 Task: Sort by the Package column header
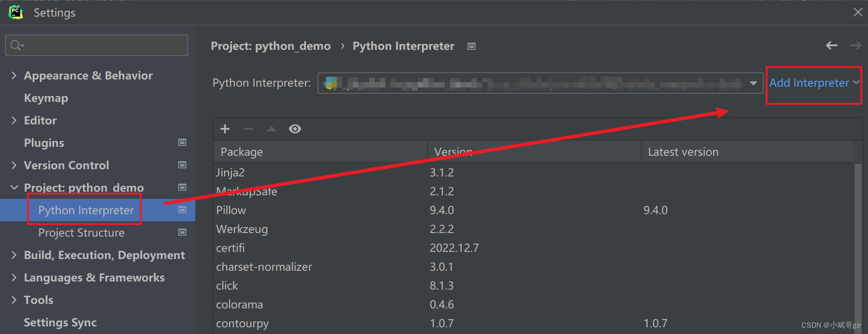click(x=320, y=152)
